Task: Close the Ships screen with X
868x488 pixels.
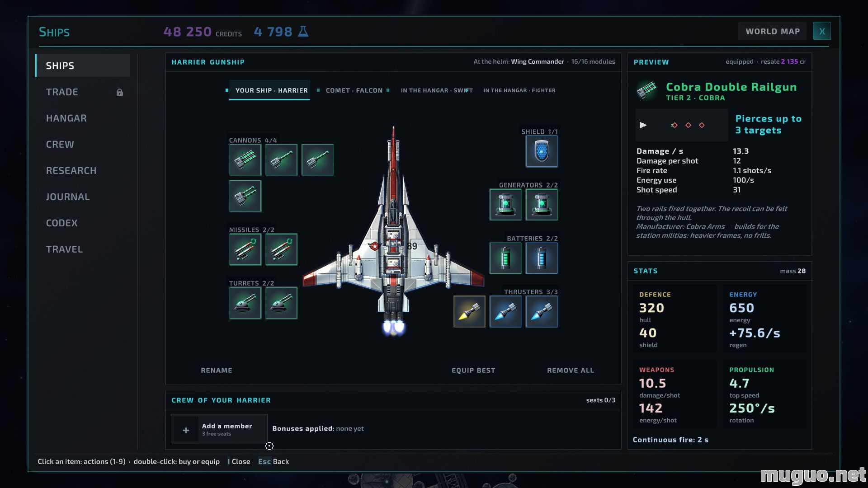Action: (822, 31)
